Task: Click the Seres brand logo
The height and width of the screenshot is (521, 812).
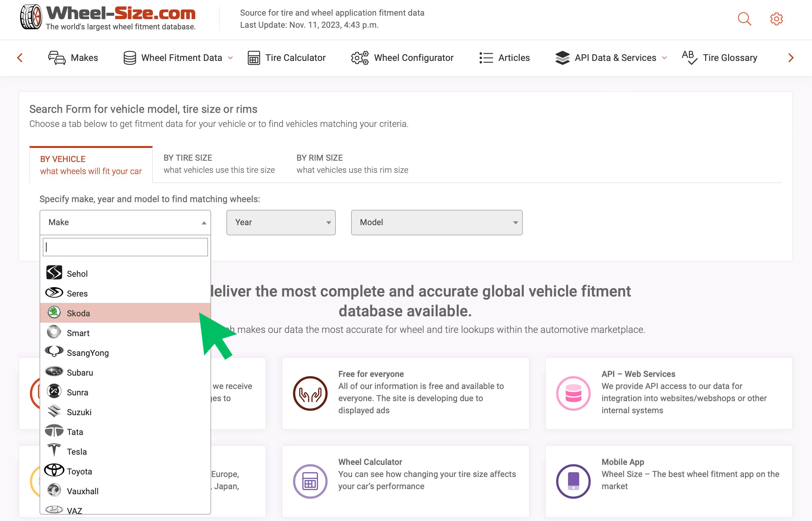Action: (x=54, y=292)
